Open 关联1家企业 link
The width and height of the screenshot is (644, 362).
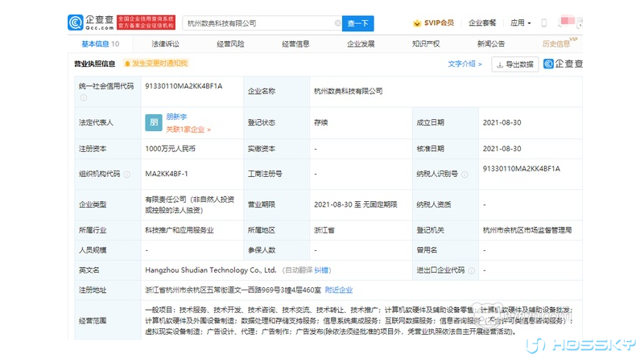point(188,130)
